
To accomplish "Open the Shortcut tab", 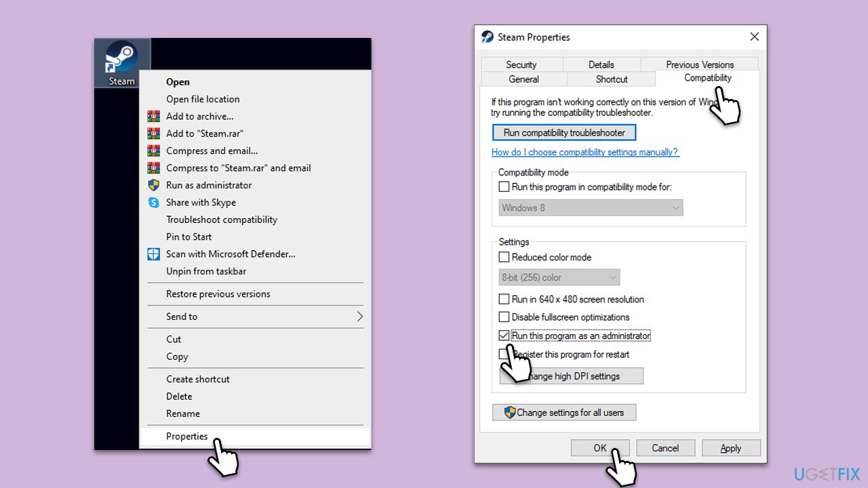I will tap(612, 79).
